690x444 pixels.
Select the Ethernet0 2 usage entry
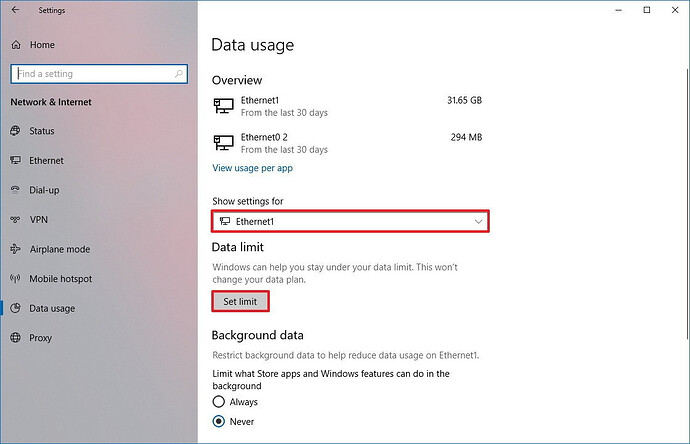[x=350, y=141]
